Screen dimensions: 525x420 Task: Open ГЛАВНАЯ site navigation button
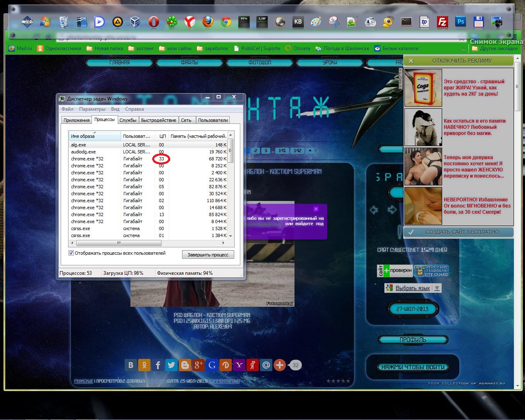click(x=119, y=62)
